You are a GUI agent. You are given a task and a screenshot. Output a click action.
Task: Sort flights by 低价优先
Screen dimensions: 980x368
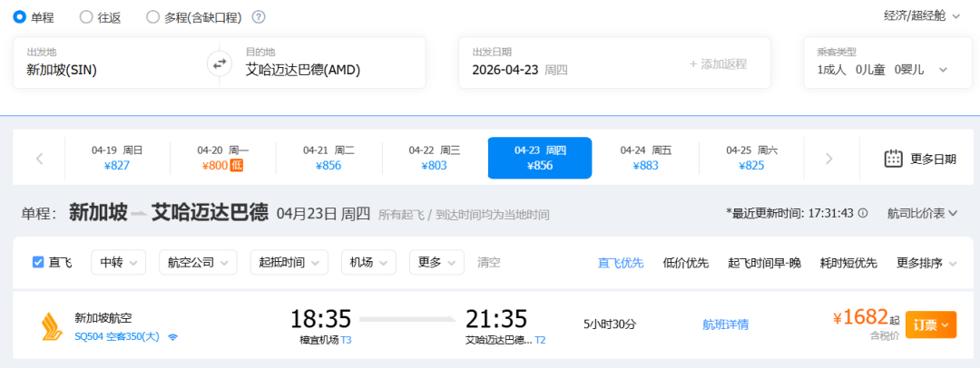tap(685, 263)
